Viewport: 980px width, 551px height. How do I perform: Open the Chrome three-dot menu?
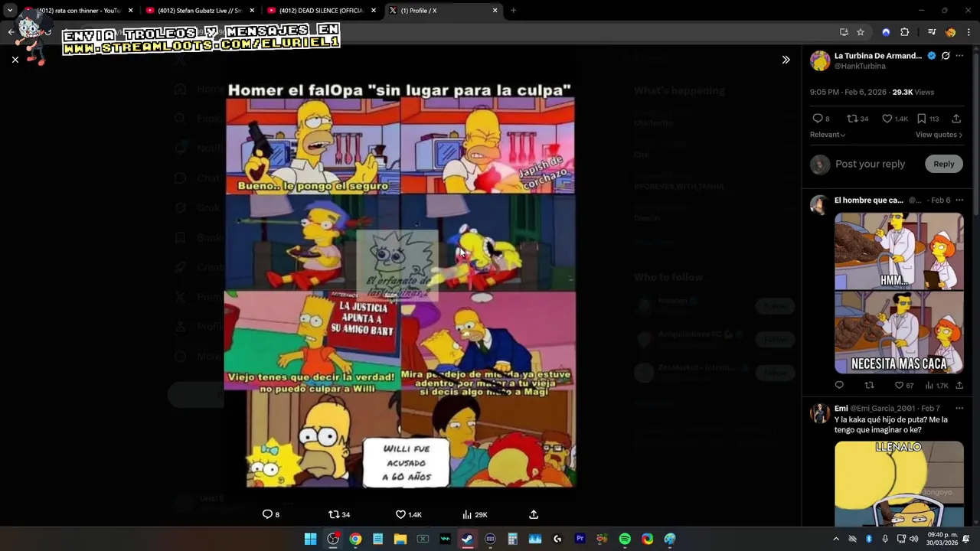(x=969, y=32)
